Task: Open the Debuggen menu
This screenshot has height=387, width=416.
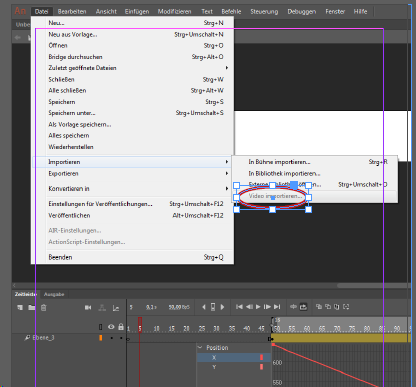Action: (302, 12)
